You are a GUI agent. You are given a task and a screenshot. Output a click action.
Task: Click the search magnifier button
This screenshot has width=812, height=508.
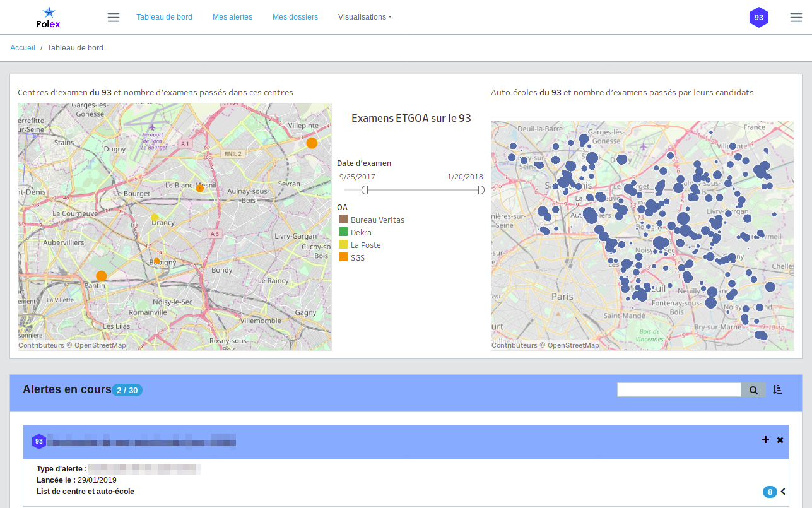coord(753,390)
